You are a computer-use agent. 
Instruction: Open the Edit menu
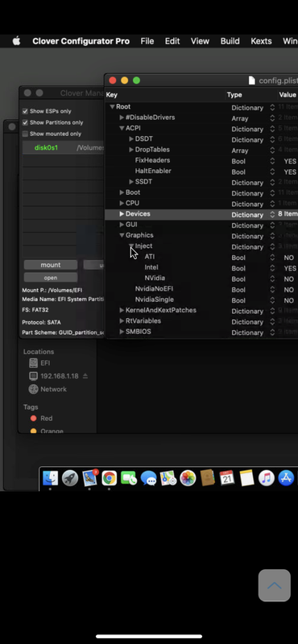pyautogui.click(x=172, y=41)
